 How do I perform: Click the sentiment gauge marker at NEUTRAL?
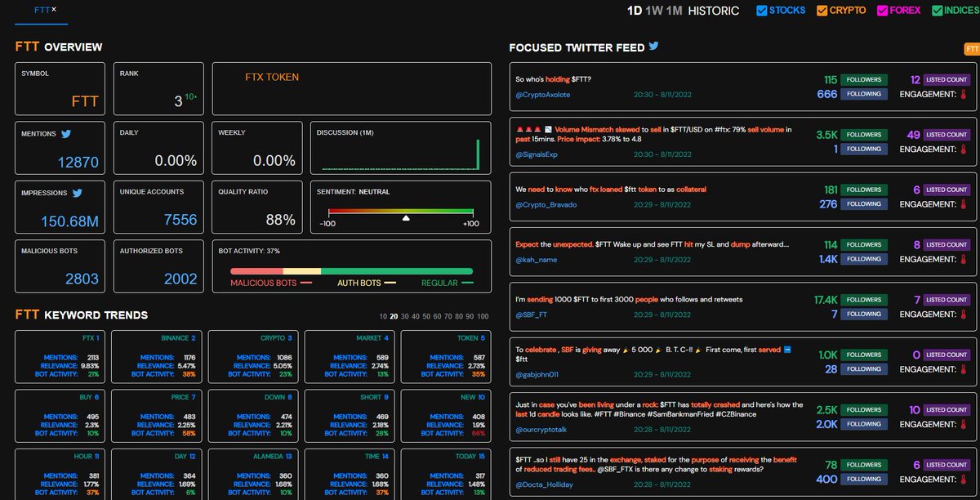(x=406, y=218)
